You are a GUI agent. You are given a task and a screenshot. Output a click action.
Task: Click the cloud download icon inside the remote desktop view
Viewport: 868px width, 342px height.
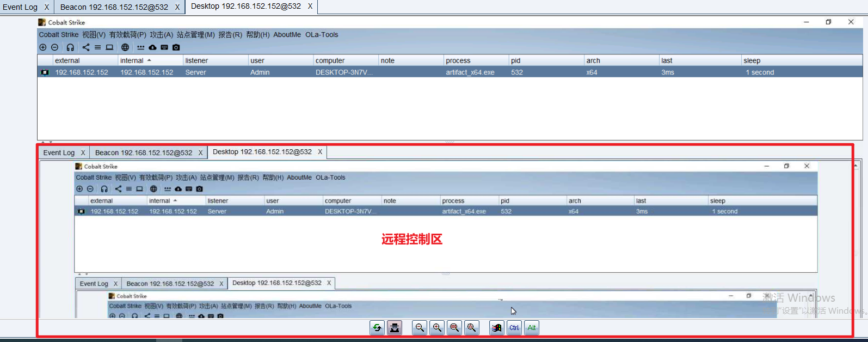[x=178, y=189]
